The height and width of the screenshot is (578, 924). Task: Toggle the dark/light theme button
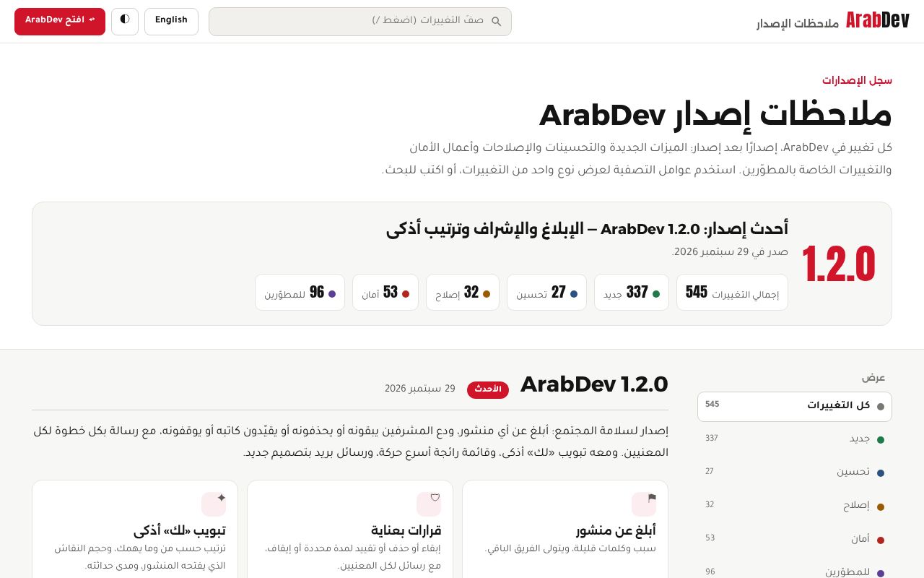(x=125, y=22)
